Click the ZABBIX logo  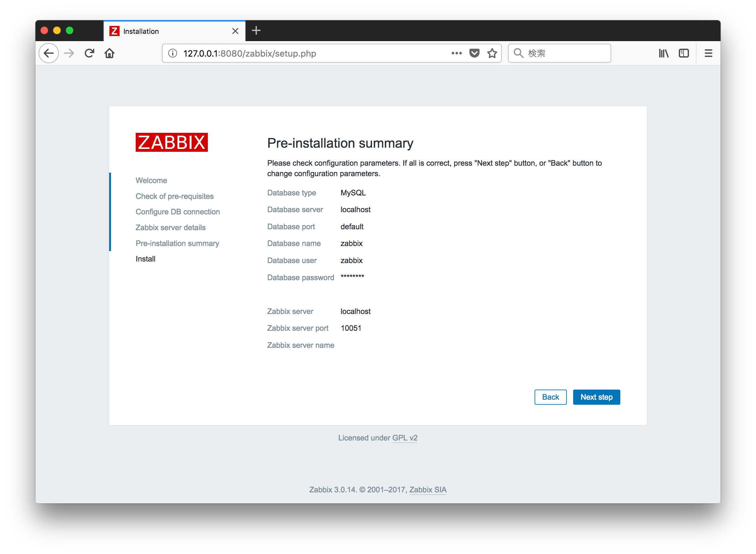pyautogui.click(x=172, y=142)
